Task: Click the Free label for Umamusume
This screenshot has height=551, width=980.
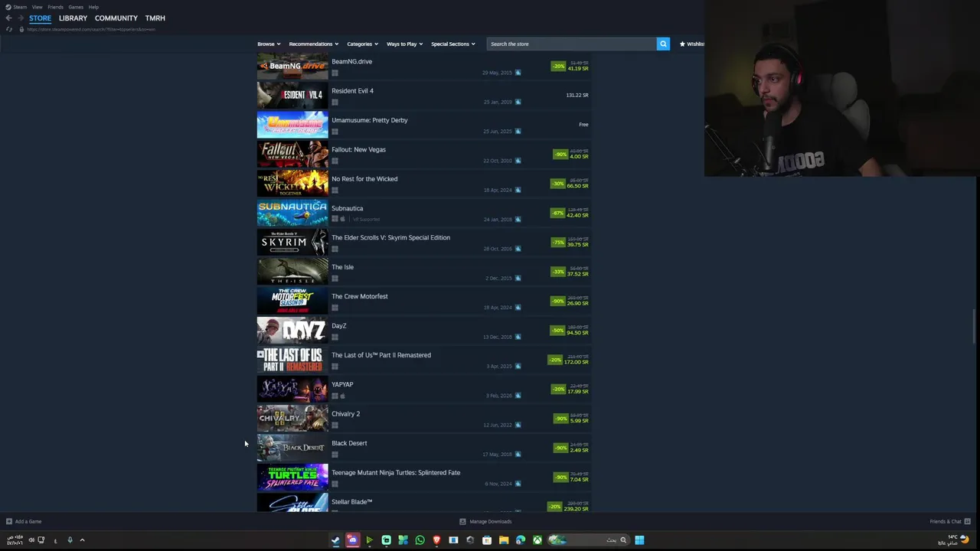Action: pos(583,124)
